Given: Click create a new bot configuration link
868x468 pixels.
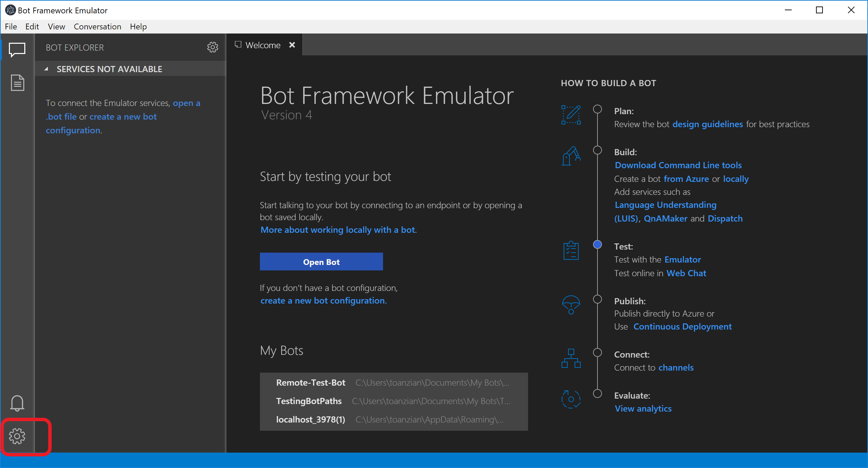Looking at the screenshot, I should pyautogui.click(x=322, y=300).
